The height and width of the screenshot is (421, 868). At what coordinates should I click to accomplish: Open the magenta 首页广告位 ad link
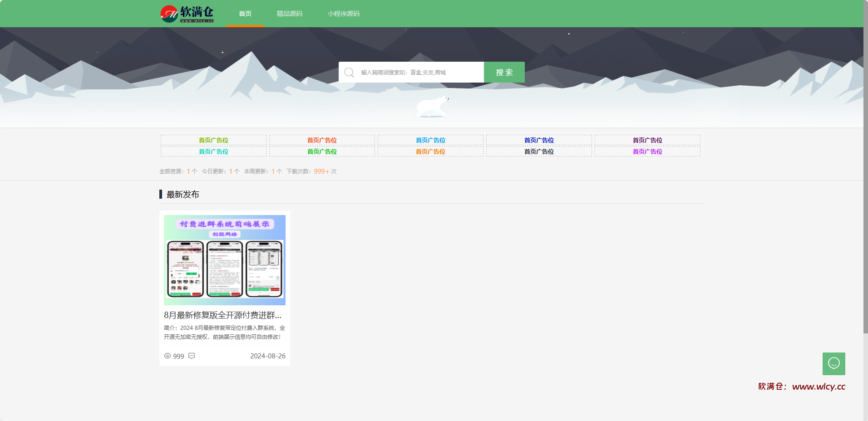tap(647, 152)
